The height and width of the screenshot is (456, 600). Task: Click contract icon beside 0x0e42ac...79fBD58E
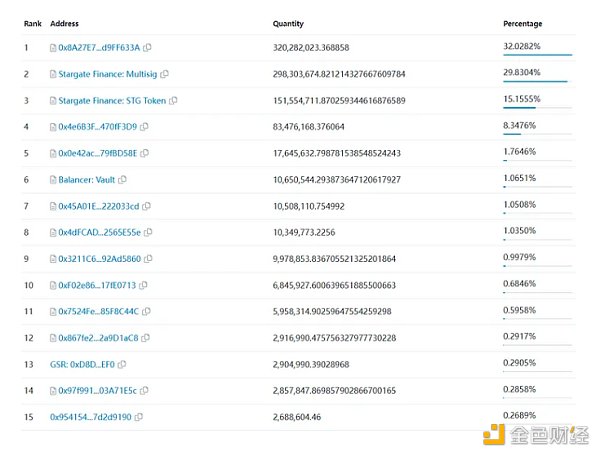click(x=53, y=153)
